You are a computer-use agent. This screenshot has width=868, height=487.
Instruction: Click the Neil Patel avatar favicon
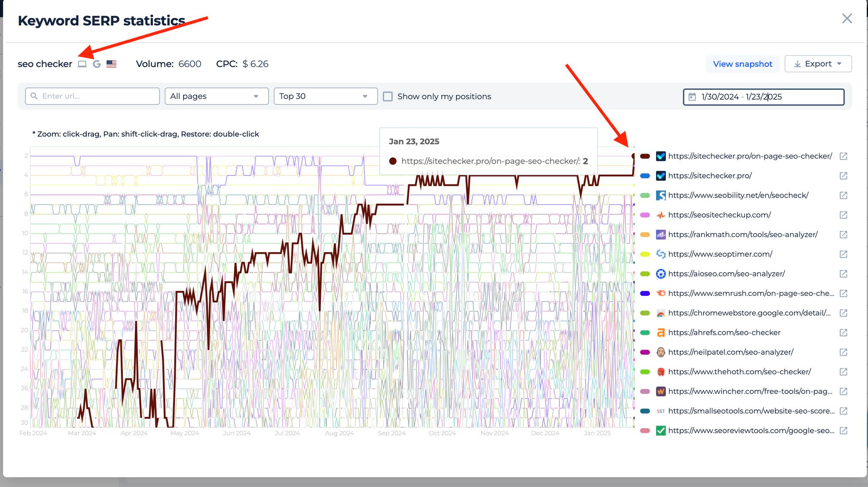(661, 352)
